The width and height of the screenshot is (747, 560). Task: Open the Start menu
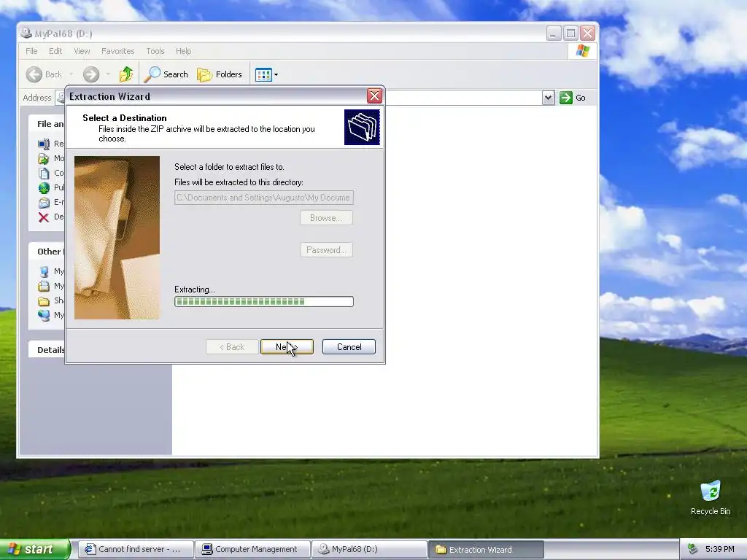coord(35,549)
